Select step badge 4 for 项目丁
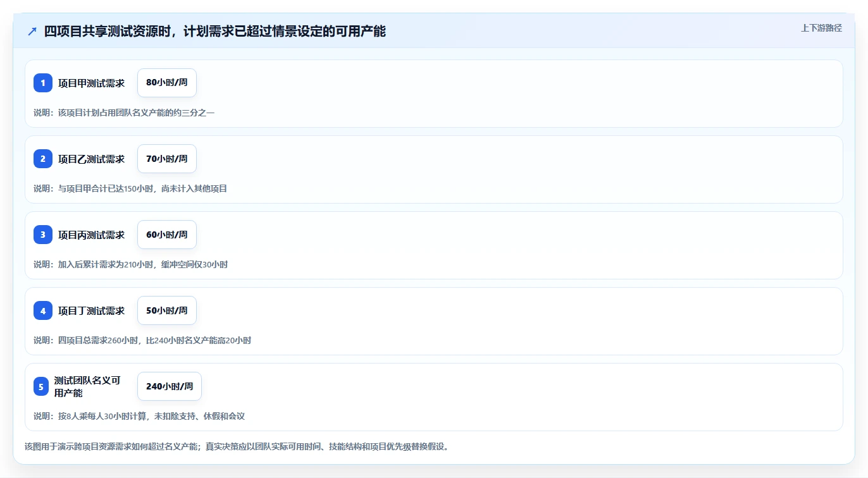Viewport: 868px width, 478px height. pos(43,310)
